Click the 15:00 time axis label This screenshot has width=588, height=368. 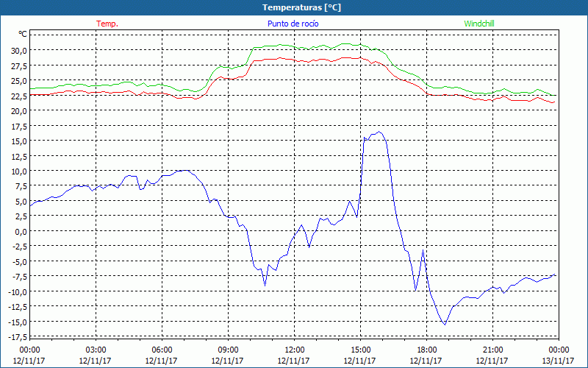tap(360, 350)
